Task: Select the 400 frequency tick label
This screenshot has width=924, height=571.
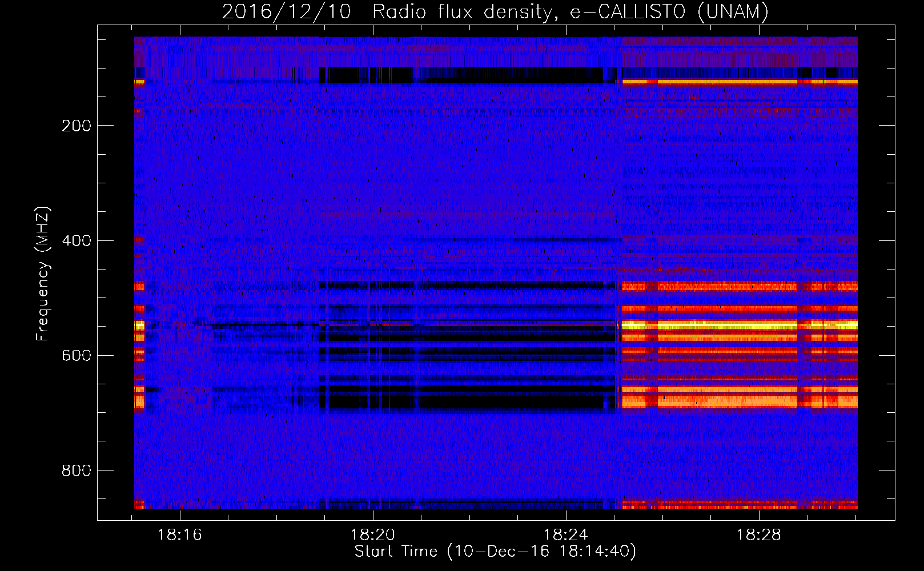Action: tap(77, 240)
